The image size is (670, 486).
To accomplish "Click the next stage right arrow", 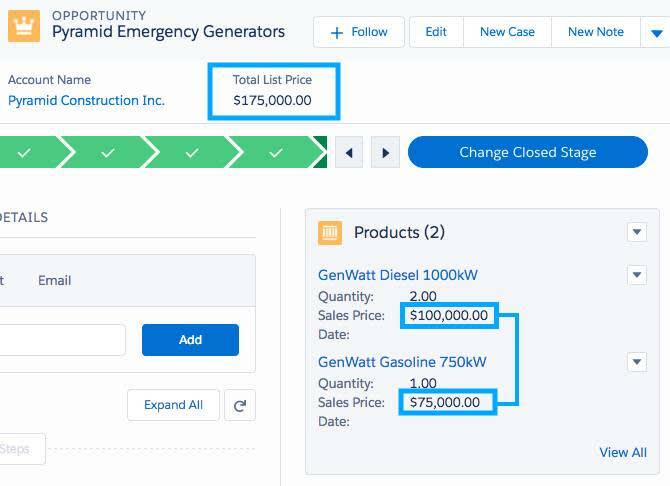I will (385, 153).
